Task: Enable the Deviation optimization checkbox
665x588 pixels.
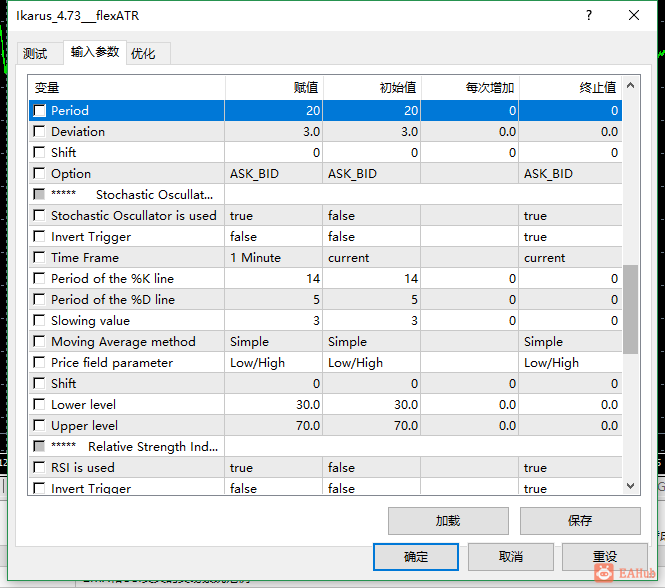Action: [x=39, y=132]
